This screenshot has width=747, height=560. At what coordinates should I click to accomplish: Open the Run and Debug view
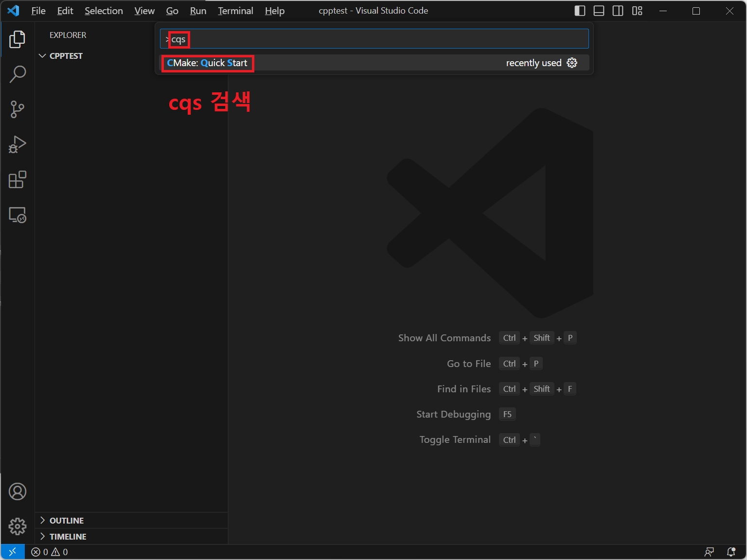coord(18,144)
